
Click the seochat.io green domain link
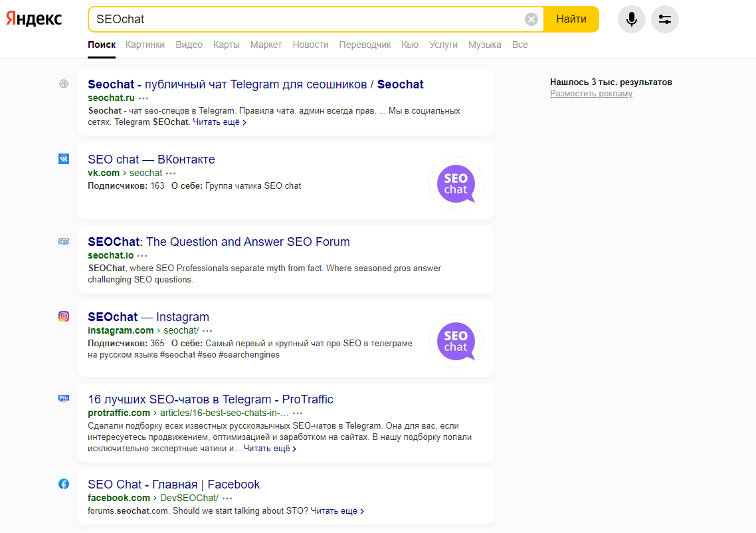111,256
